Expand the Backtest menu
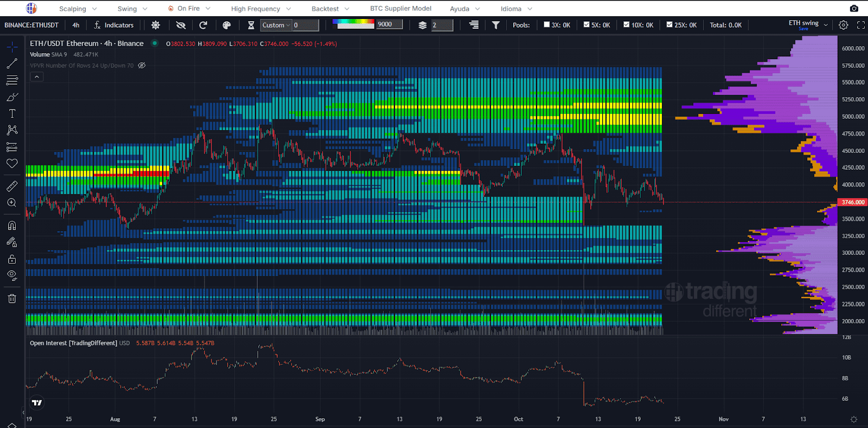The width and height of the screenshot is (868, 428). point(330,9)
